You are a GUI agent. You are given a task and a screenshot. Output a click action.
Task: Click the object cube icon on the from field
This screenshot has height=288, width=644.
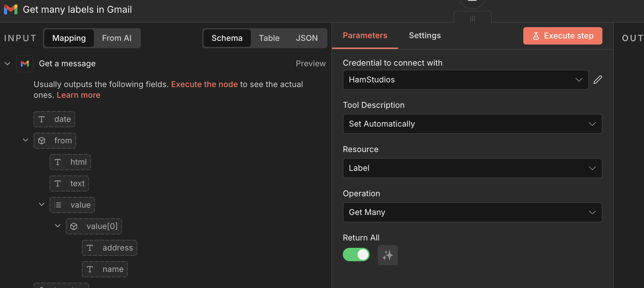[x=42, y=141]
